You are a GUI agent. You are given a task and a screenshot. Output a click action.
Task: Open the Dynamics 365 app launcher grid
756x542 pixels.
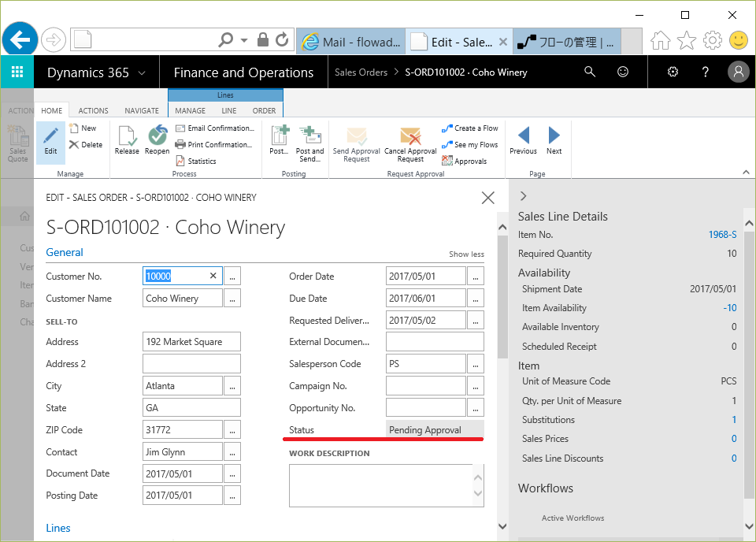pos(17,72)
